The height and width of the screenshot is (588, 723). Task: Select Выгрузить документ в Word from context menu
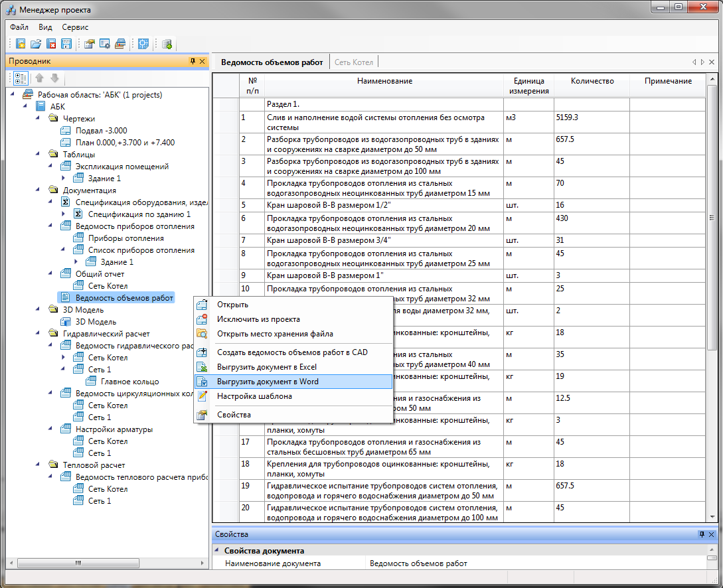293,382
